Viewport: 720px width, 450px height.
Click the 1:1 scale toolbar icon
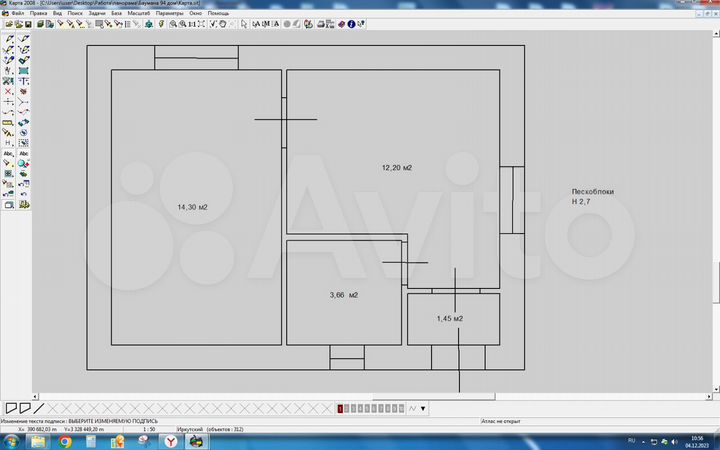(191, 23)
